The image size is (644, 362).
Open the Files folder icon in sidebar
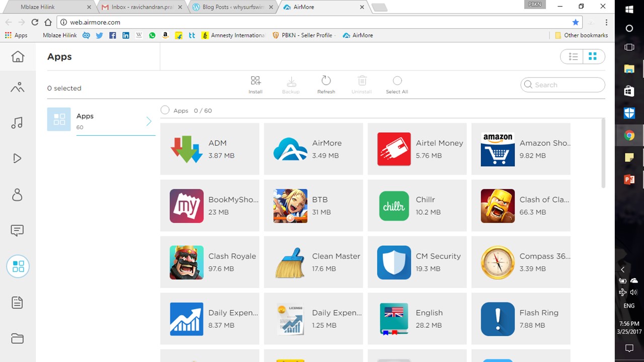click(x=18, y=338)
